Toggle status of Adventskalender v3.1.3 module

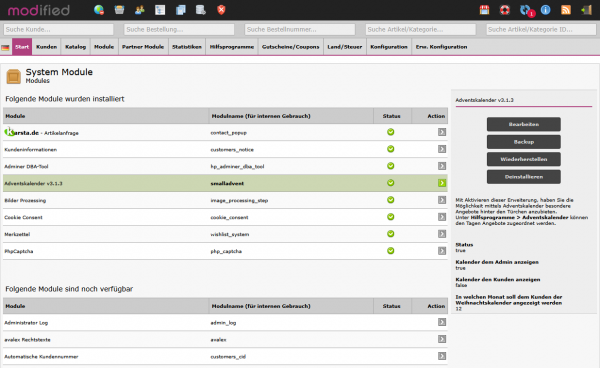tap(391, 183)
